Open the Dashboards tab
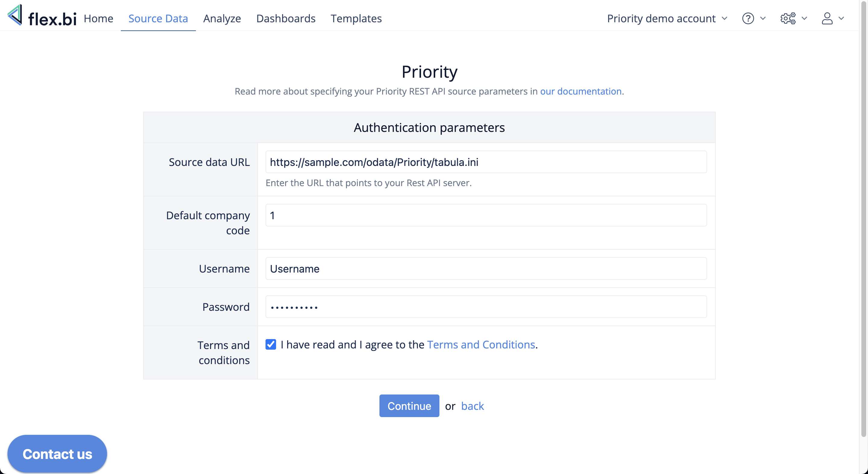The height and width of the screenshot is (474, 868). point(286,18)
